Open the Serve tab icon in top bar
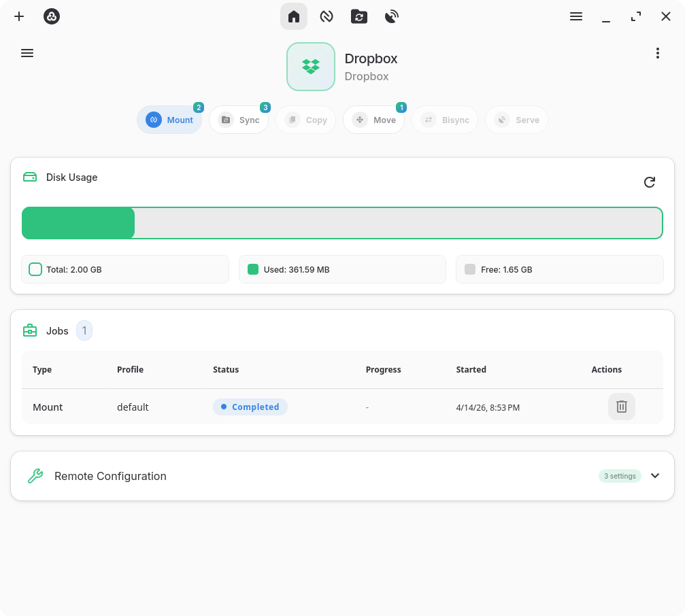The width and height of the screenshot is (685, 616). 392,16
